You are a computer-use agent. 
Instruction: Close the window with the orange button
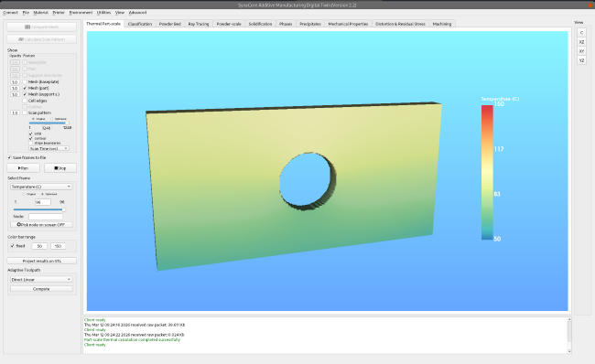pyautogui.click(x=590, y=5)
